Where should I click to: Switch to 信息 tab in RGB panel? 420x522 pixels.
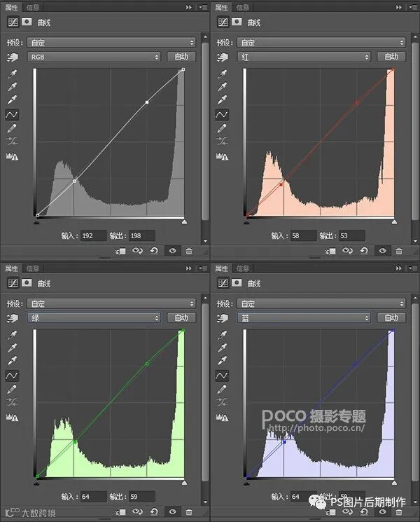tap(33, 7)
